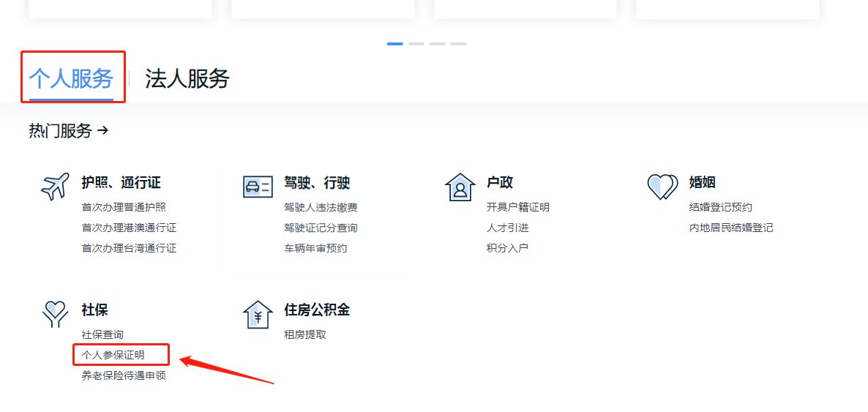Image resolution: width=868 pixels, height=412 pixels.
Task: Open the 护照、通行证 category heading
Action: [x=121, y=183]
